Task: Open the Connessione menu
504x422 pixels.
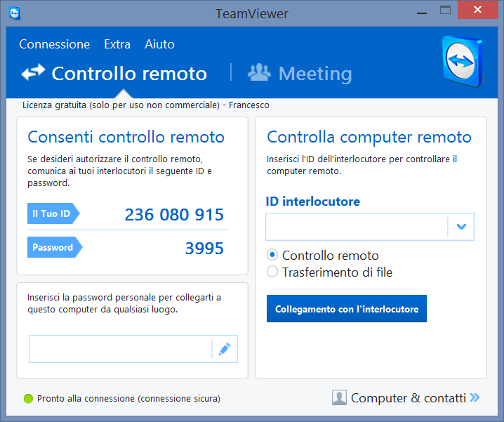Action: 54,44
